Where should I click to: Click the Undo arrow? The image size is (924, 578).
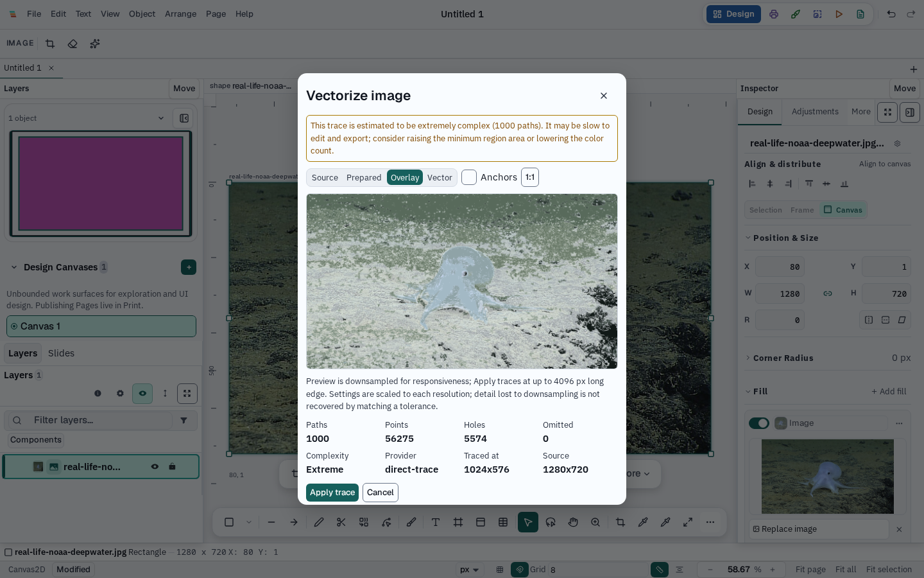pos(891,14)
